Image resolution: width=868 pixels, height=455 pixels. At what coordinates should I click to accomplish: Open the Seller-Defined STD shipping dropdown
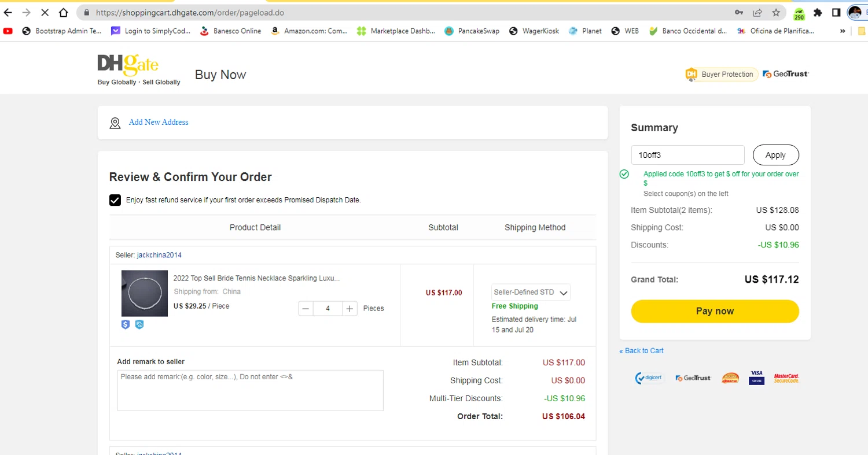click(x=531, y=293)
